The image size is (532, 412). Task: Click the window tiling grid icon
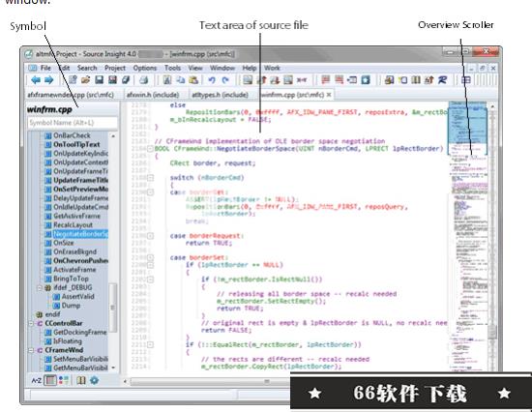coord(466,80)
